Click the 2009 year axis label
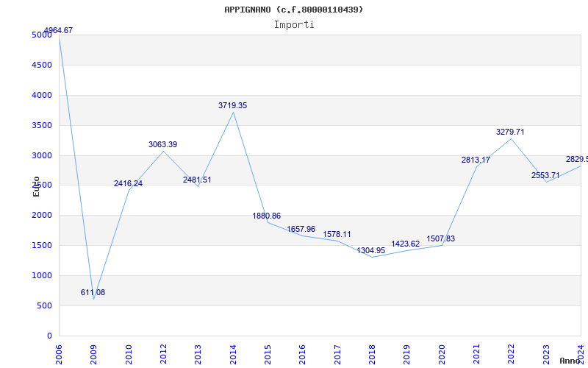588x368 pixels. point(93,355)
